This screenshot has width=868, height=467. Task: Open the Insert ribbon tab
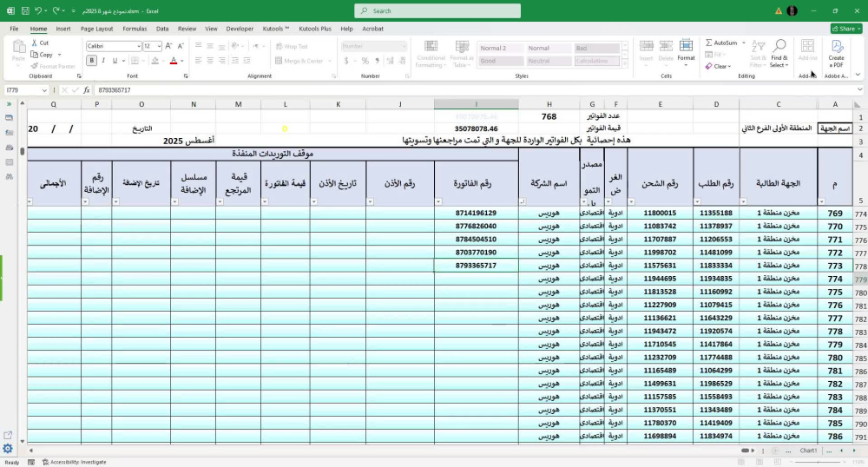point(63,29)
